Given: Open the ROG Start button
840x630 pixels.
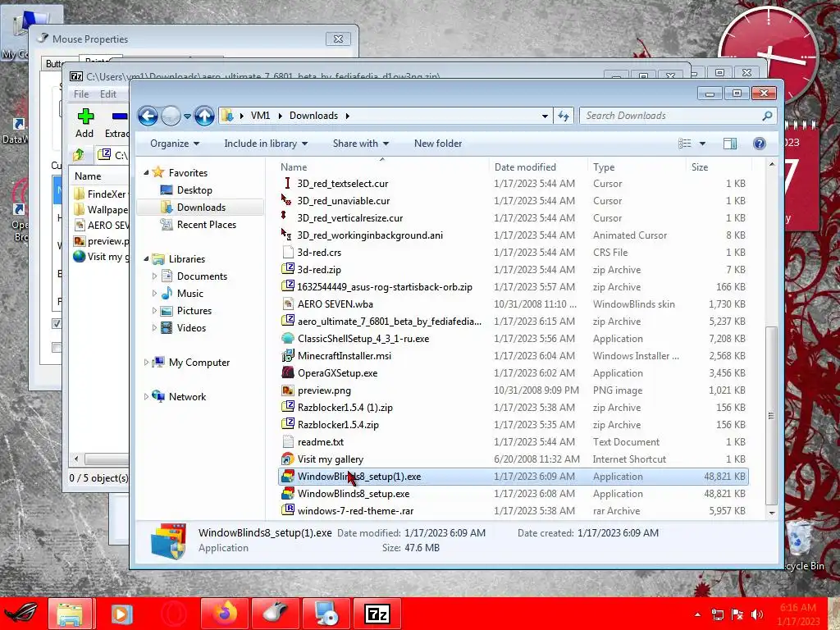Looking at the screenshot, I should click(x=21, y=614).
